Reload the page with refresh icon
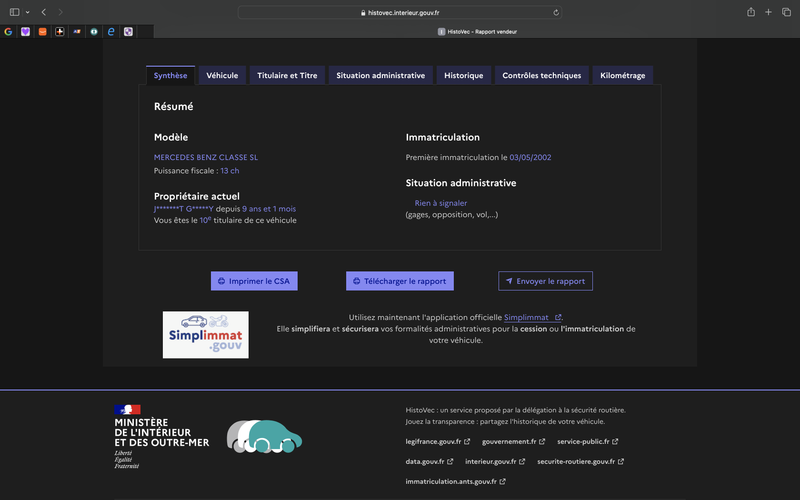This screenshot has height=500, width=800. click(556, 13)
